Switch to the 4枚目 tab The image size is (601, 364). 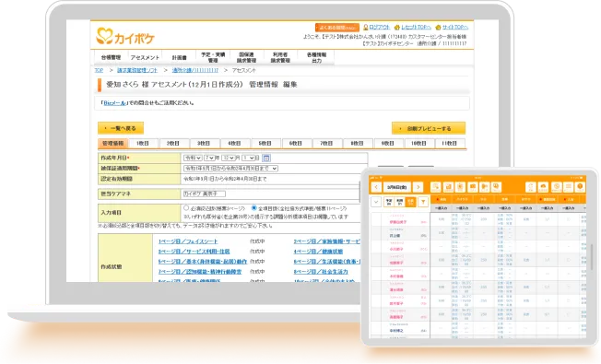(x=234, y=144)
